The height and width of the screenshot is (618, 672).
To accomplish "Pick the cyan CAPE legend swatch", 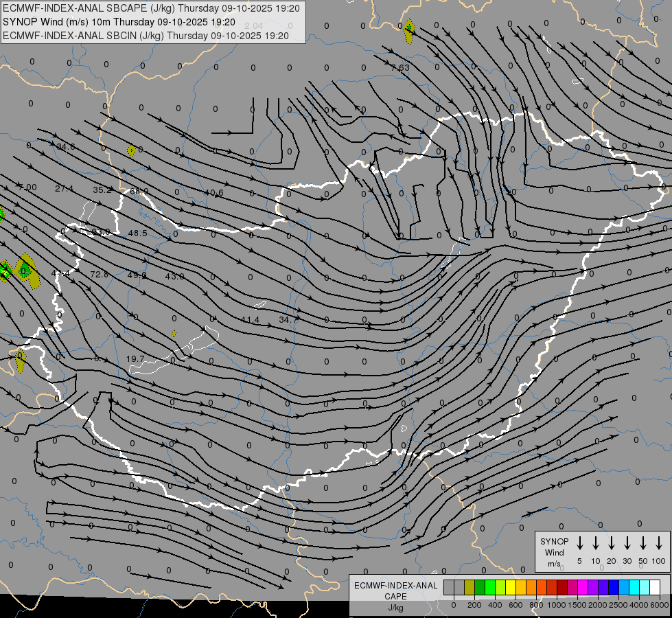I will coord(634,587).
